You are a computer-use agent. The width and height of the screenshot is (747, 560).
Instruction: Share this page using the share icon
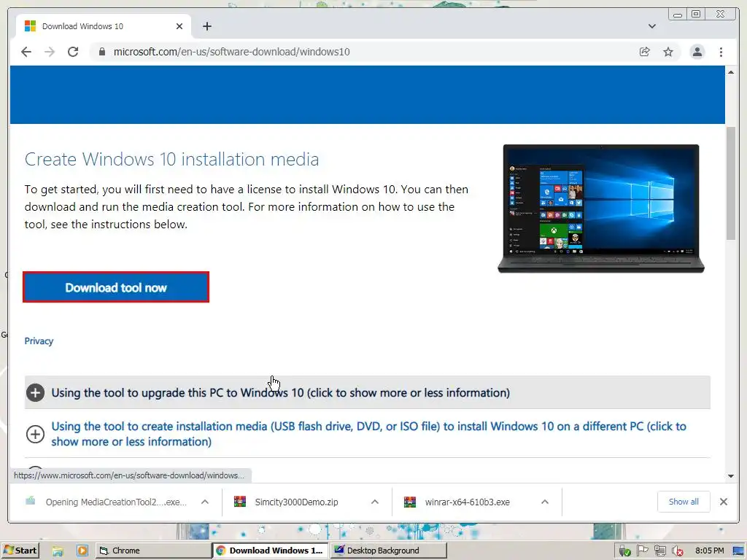(645, 52)
